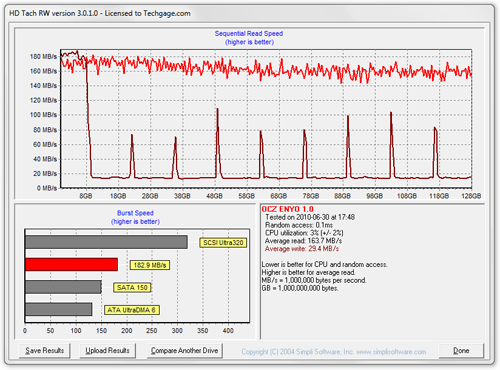Click the CPU utilization 3% line
This screenshot has width=500, height=370.
coord(304,233)
